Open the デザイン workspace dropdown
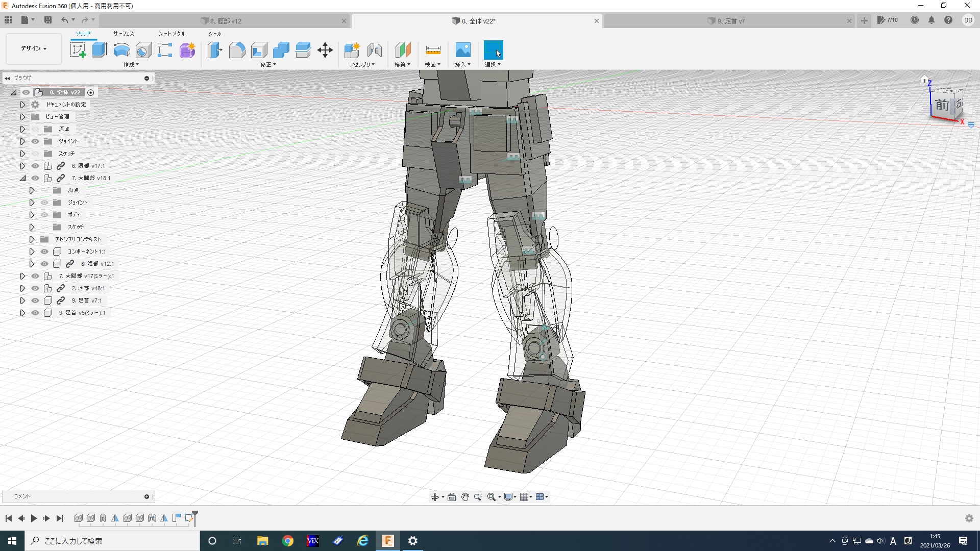The height and width of the screenshot is (551, 980). (34, 48)
